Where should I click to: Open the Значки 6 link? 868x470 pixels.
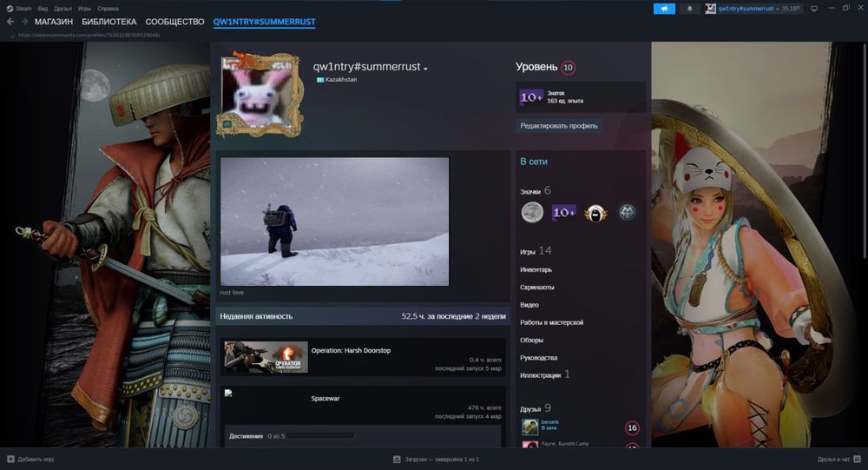(x=536, y=190)
